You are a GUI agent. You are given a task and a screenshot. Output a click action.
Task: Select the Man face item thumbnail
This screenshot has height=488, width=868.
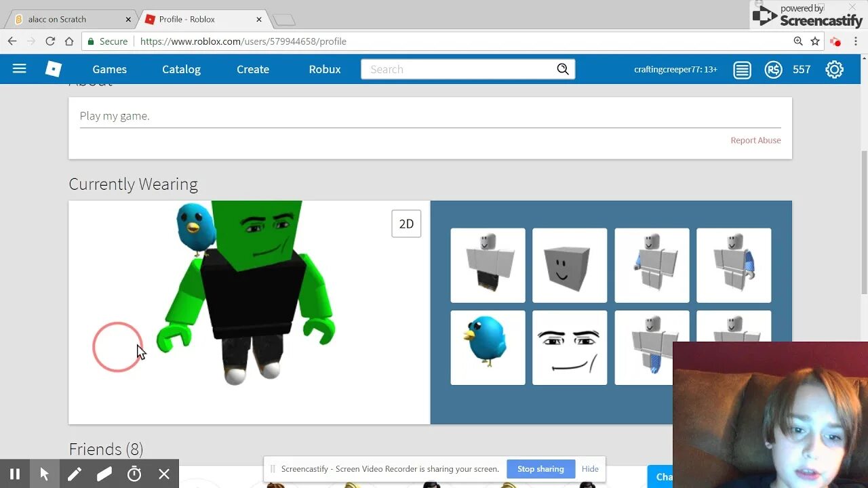pyautogui.click(x=570, y=348)
